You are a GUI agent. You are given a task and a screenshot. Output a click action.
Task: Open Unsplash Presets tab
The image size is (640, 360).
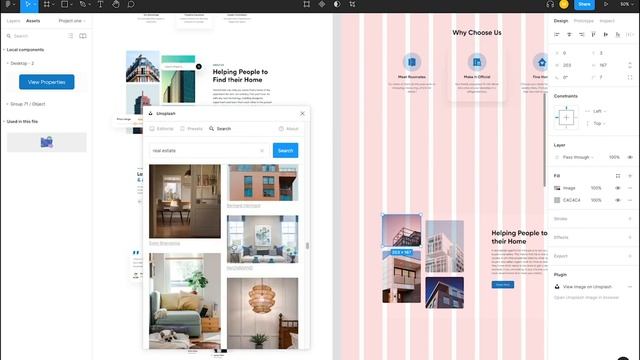[191, 129]
